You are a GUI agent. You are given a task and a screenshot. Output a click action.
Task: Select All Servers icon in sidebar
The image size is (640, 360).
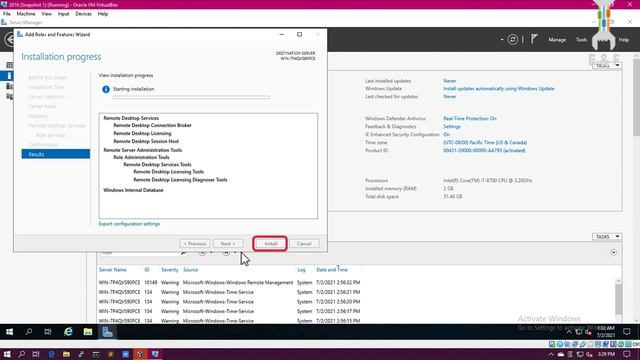[9, 86]
